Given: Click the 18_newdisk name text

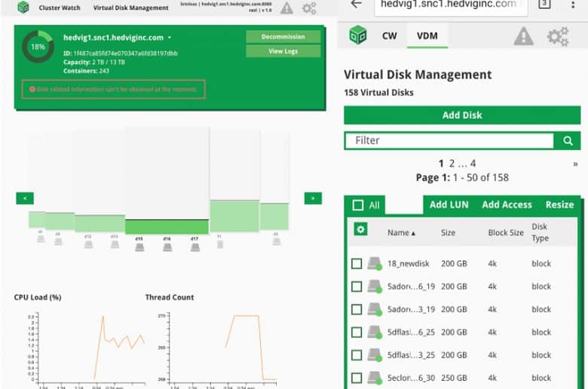Looking at the screenshot, I should (408, 264).
